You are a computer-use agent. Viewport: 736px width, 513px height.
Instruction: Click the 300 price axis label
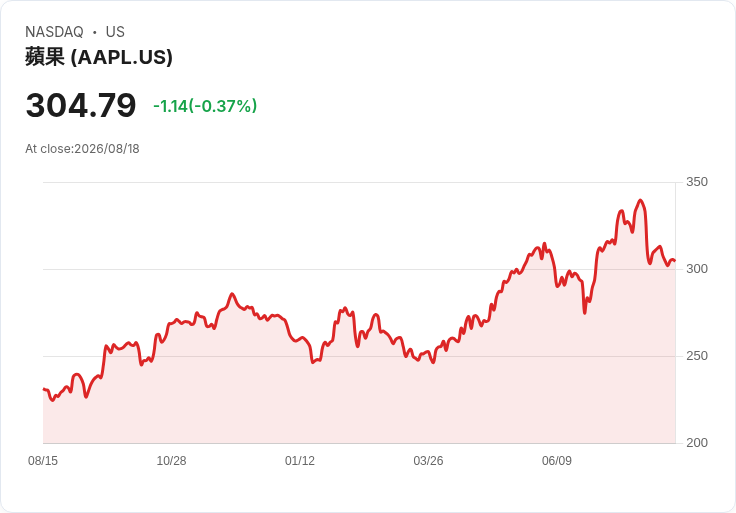697,269
